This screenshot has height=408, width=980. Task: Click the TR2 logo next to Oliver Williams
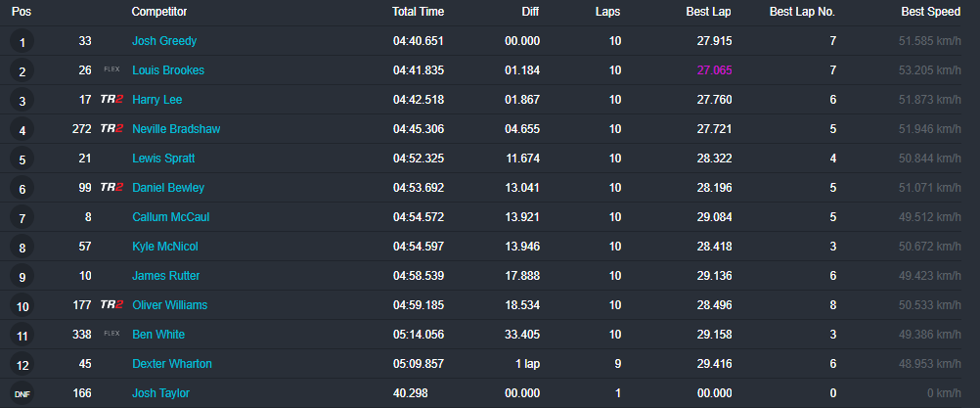[111, 305]
